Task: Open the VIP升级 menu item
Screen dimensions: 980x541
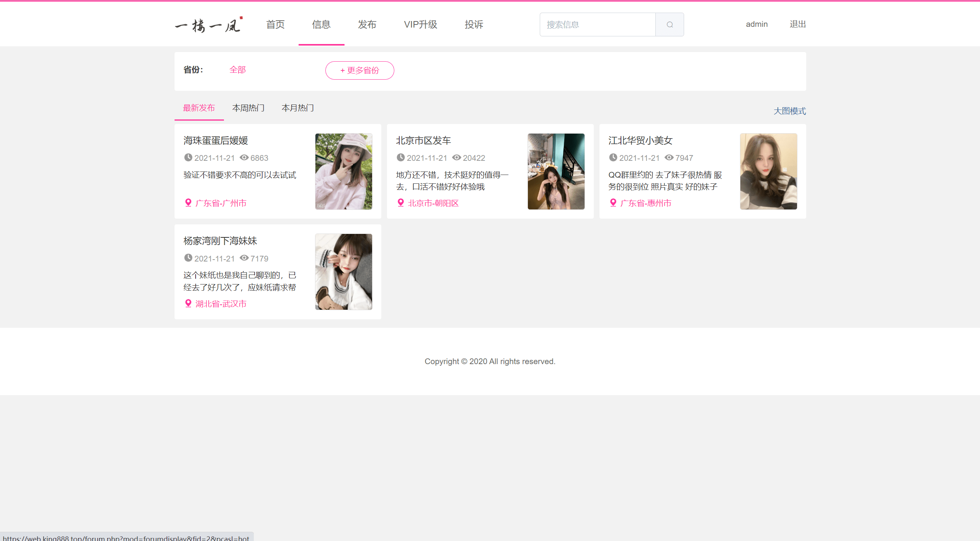Action: pos(420,25)
